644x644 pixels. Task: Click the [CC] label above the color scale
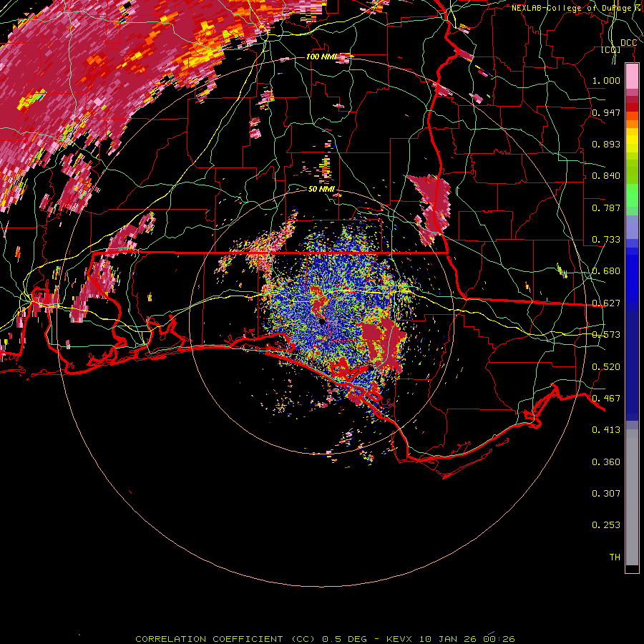(611, 49)
